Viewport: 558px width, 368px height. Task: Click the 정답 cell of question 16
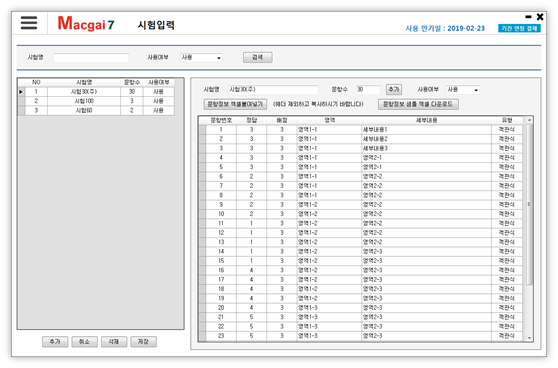(x=252, y=270)
